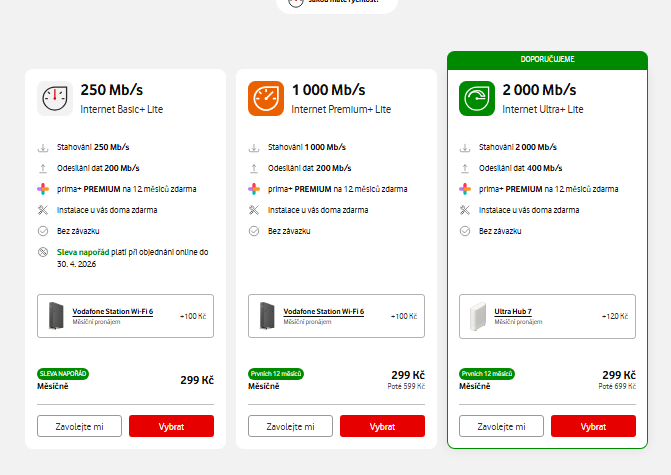Open the Vodafone Station Wi-Fi 6 link in Basic+ plan
This screenshot has width=671, height=475.
click(112, 312)
